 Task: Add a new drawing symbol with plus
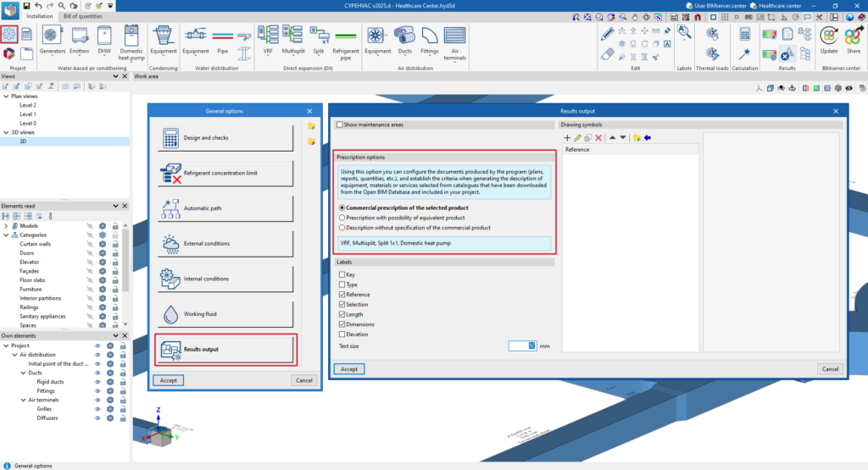click(567, 138)
